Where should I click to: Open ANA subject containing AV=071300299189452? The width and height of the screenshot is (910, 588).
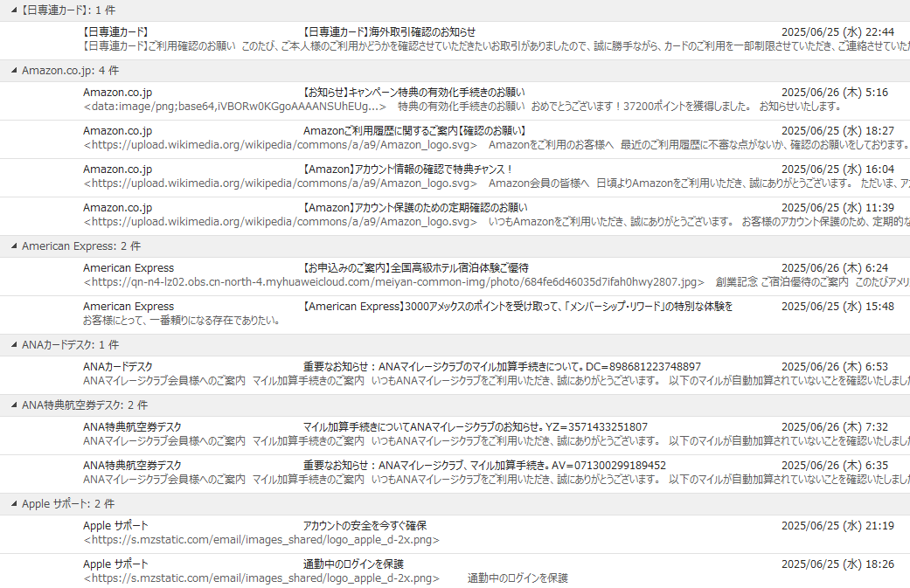point(484,465)
